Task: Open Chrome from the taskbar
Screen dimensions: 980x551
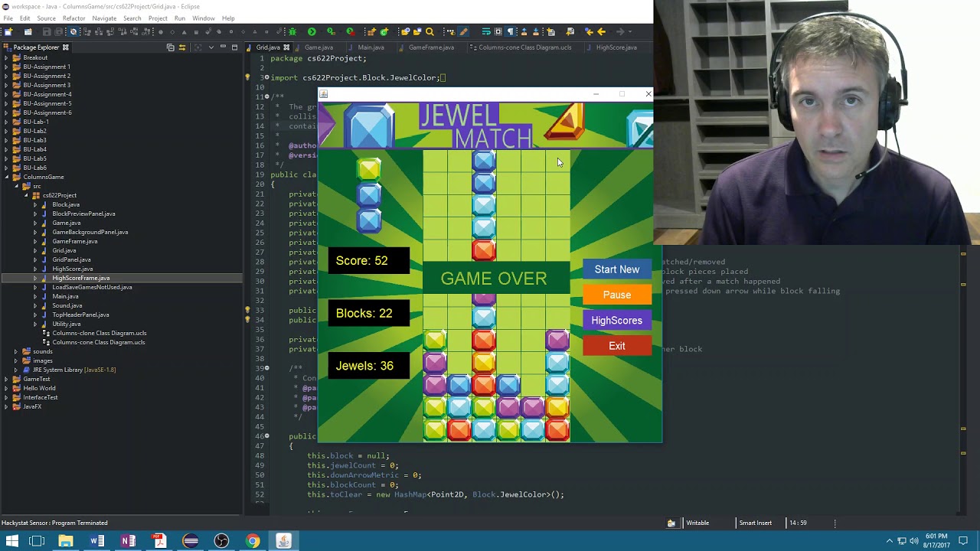Action: pos(252,541)
